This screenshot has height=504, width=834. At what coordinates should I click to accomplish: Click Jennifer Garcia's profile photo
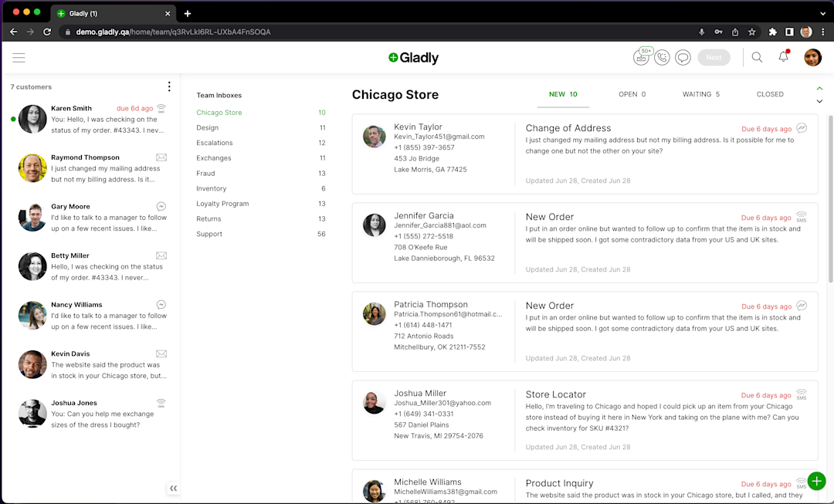pos(375,225)
